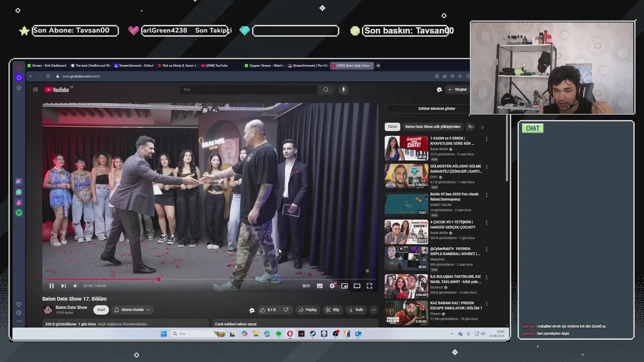This screenshot has width=644, height=362.
Task: Pause the video with the pause button
Action: click(51, 286)
